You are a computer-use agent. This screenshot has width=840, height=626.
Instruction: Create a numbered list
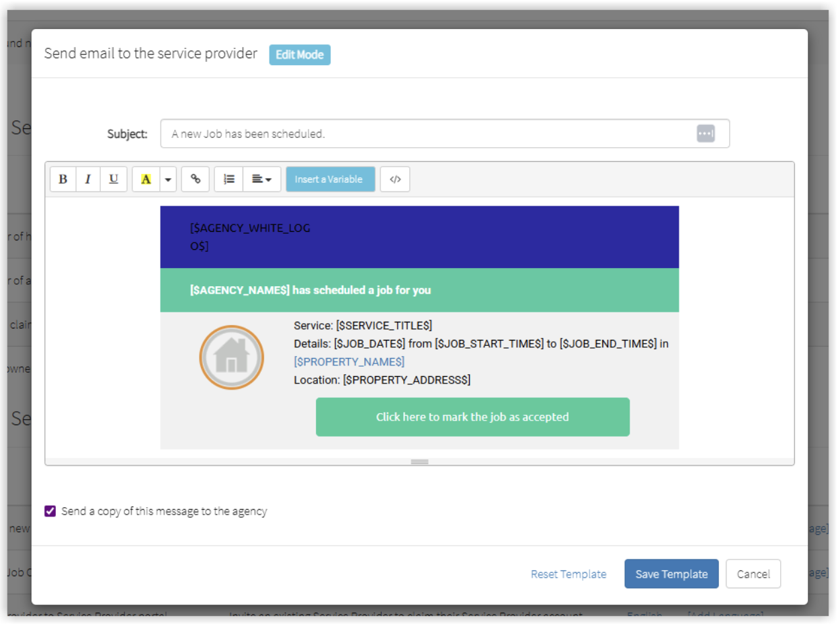pyautogui.click(x=228, y=179)
